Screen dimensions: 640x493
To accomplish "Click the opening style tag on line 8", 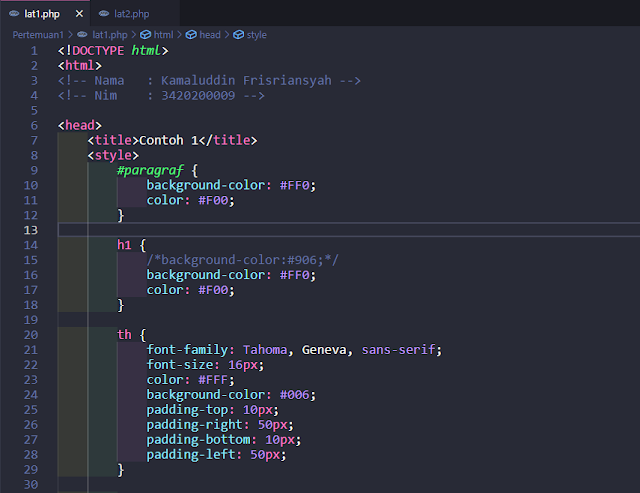I will (x=113, y=155).
